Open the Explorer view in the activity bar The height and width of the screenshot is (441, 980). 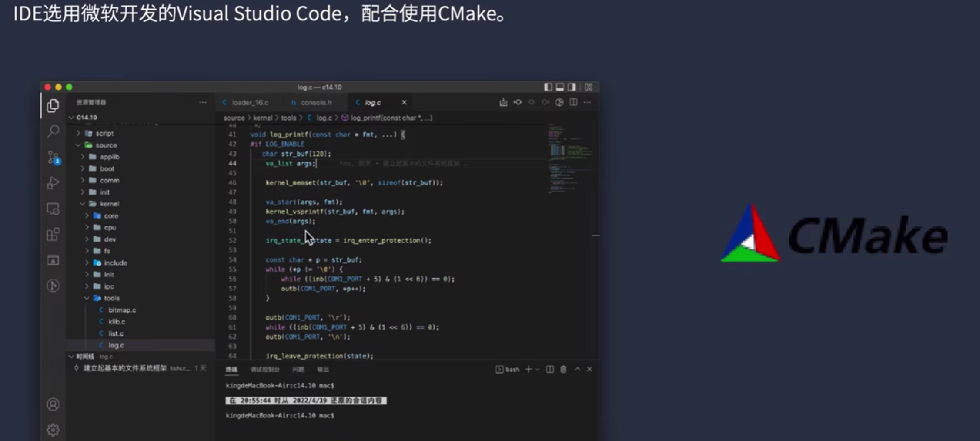(x=53, y=106)
